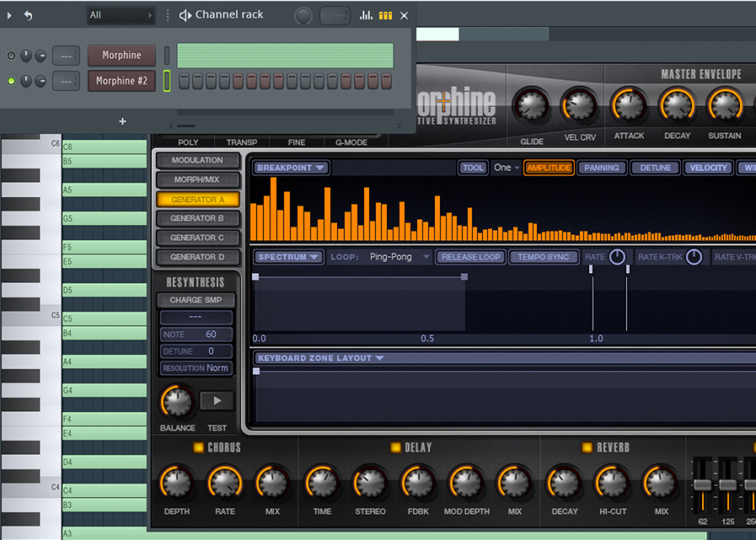Enable or disable the Reverb effect
The image size is (756, 540).
[x=587, y=447]
